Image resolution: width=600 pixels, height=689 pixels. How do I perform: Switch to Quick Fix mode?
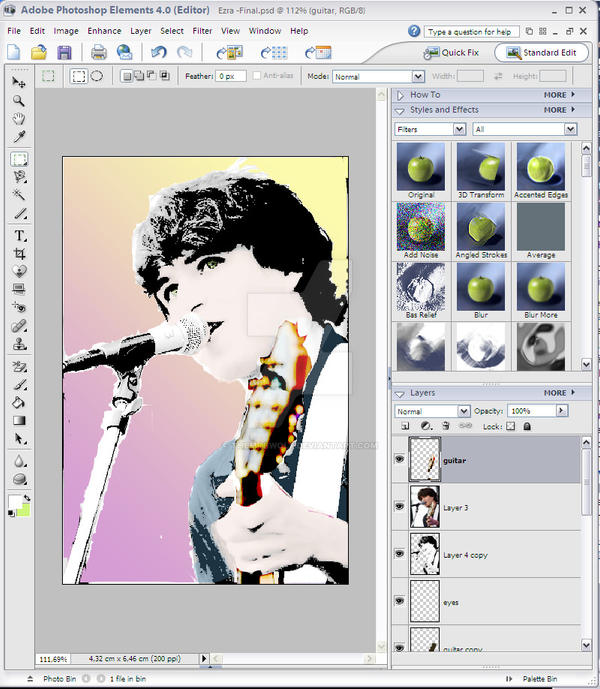(x=451, y=53)
